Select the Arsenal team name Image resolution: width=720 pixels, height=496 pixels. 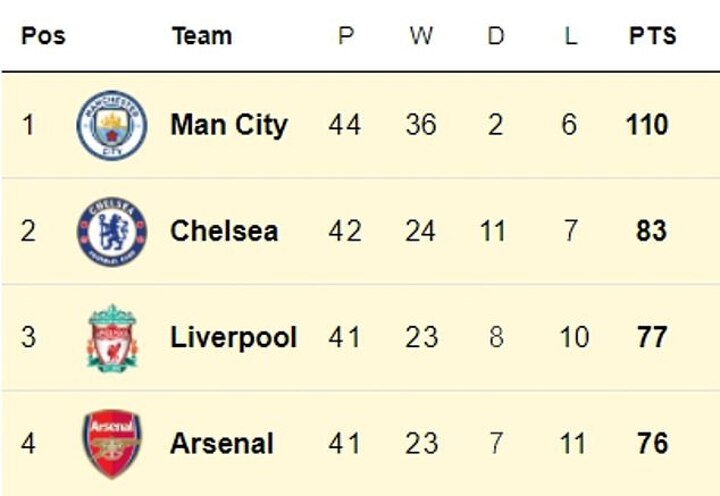222,443
